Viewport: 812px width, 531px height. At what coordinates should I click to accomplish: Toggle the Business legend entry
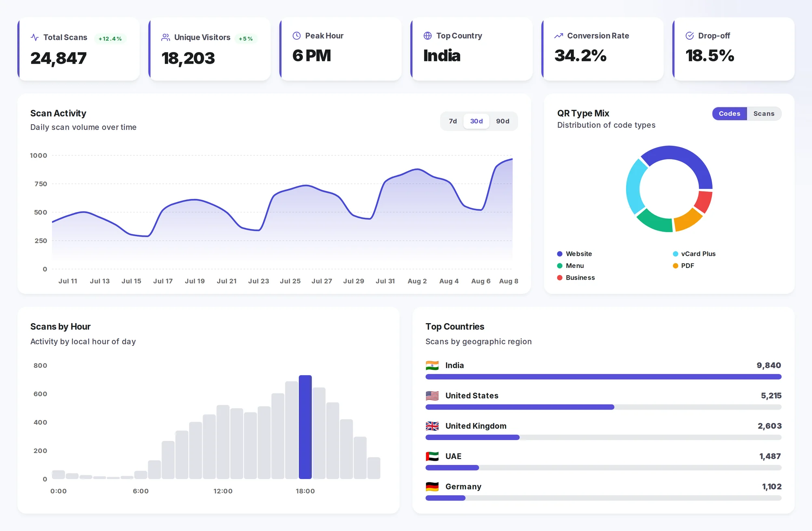coord(576,278)
